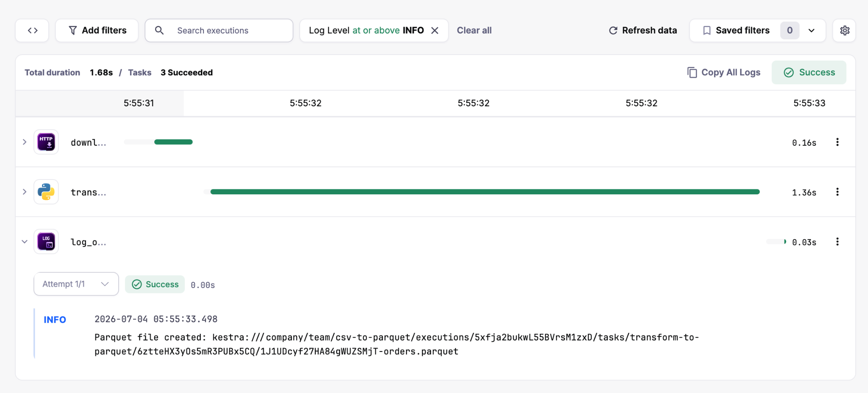Collapse the log_o... task row
The height and width of the screenshot is (393, 868).
pyautogui.click(x=25, y=242)
